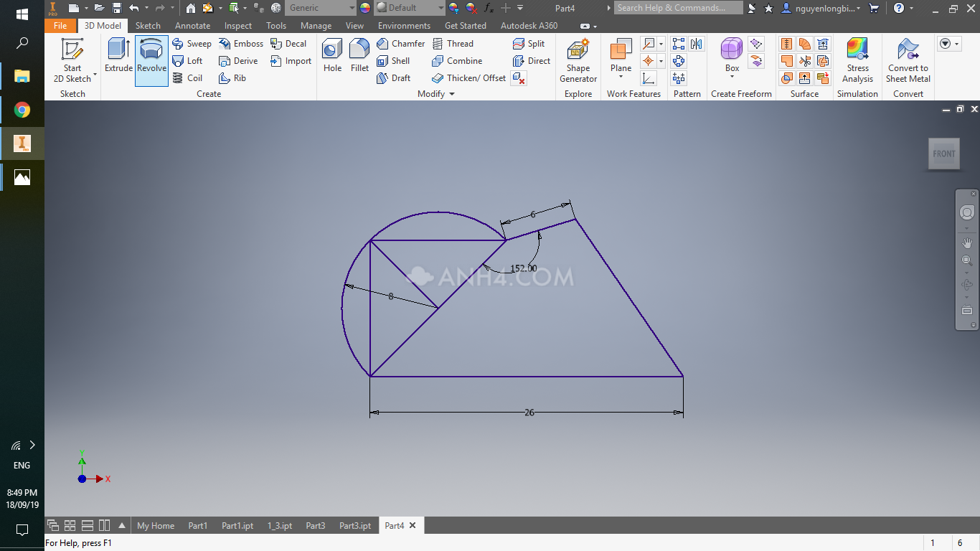Viewport: 980px width, 551px height.
Task: Click the Import command
Action: (x=291, y=61)
